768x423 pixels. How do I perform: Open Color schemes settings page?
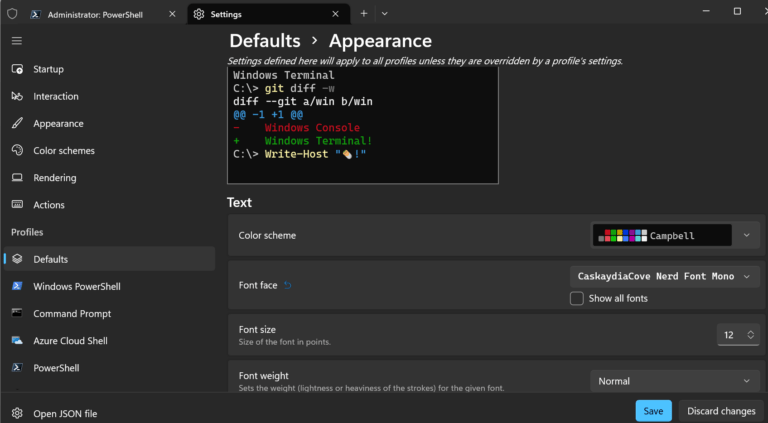point(109,150)
